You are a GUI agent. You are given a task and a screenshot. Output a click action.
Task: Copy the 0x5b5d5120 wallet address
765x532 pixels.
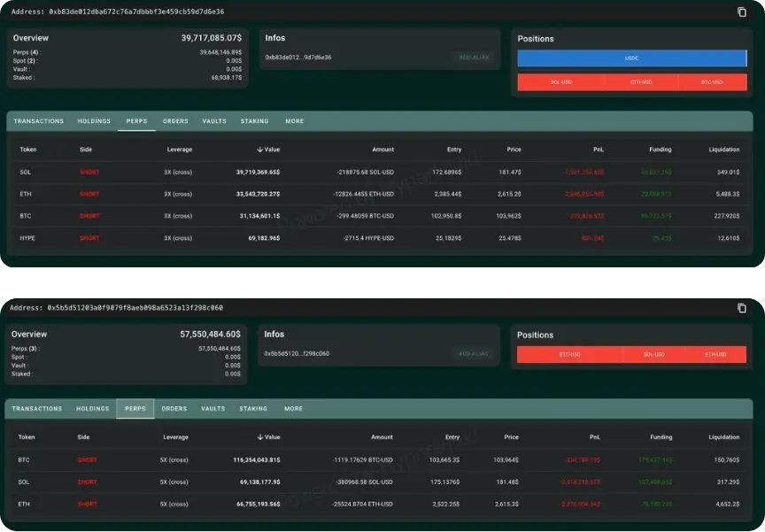(742, 308)
